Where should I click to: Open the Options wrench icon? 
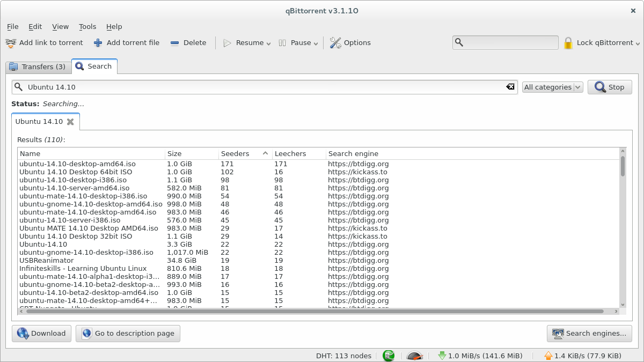[335, 43]
